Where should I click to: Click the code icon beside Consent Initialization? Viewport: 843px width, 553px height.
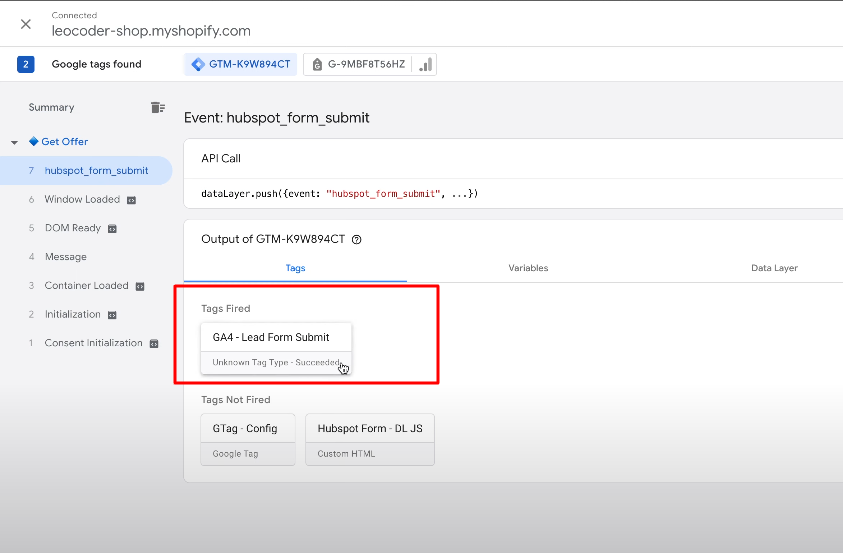tap(154, 343)
